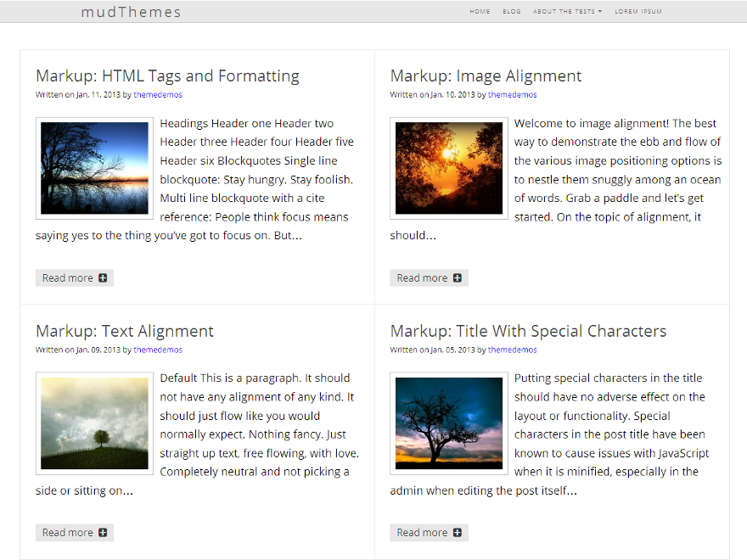Click the chevron next to About the Tests
The height and width of the screenshot is (560, 747).
[598, 12]
